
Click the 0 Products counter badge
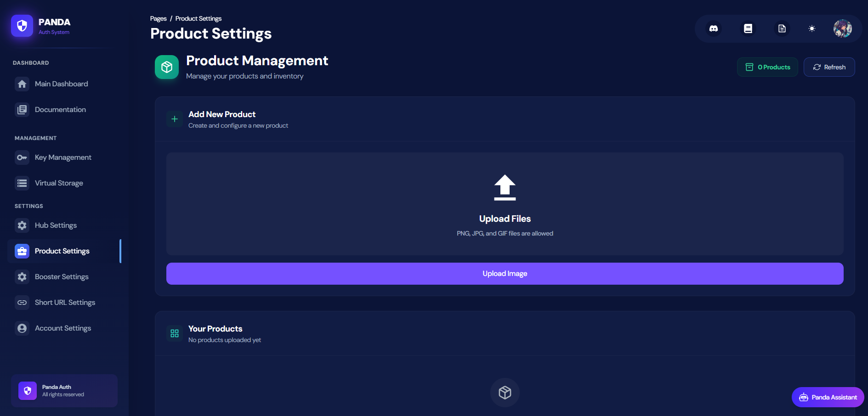[767, 67]
